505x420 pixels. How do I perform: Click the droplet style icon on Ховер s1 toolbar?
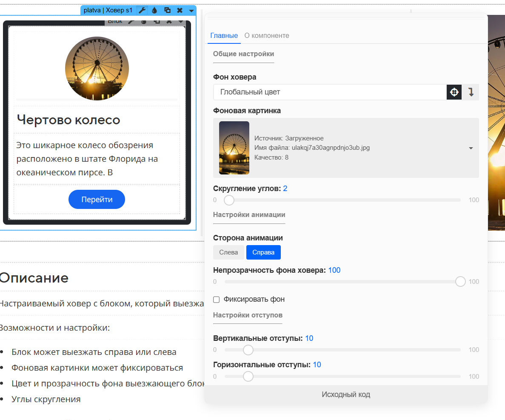point(154,10)
